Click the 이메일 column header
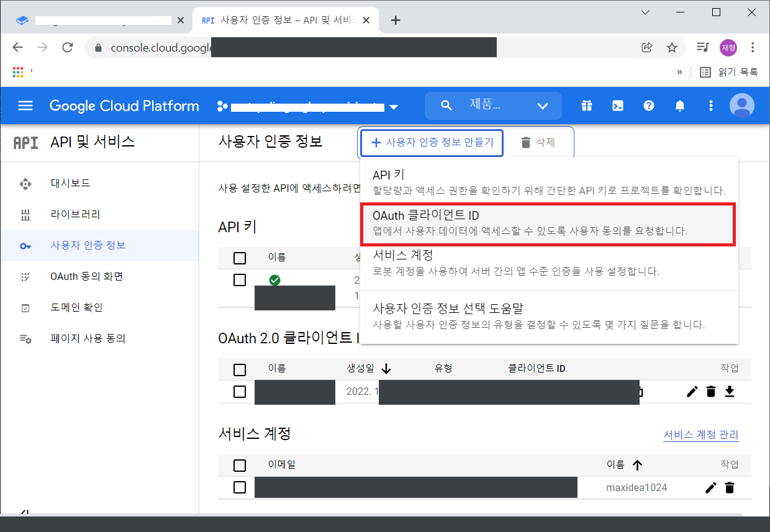This screenshot has width=770, height=532. tap(281, 464)
